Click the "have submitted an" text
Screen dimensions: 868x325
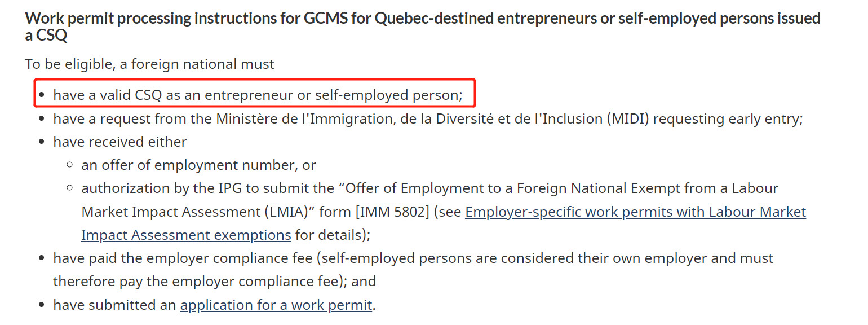point(115,305)
